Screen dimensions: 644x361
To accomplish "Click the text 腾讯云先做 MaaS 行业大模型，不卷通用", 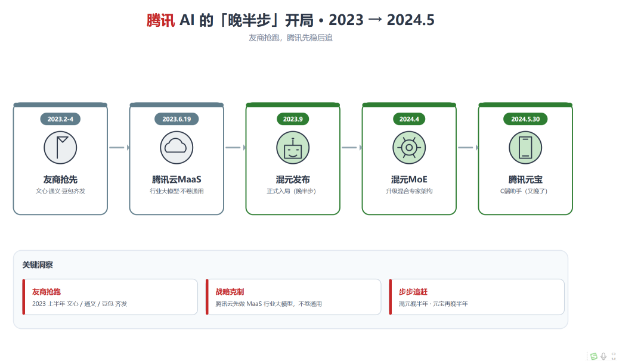I will pos(268,304).
